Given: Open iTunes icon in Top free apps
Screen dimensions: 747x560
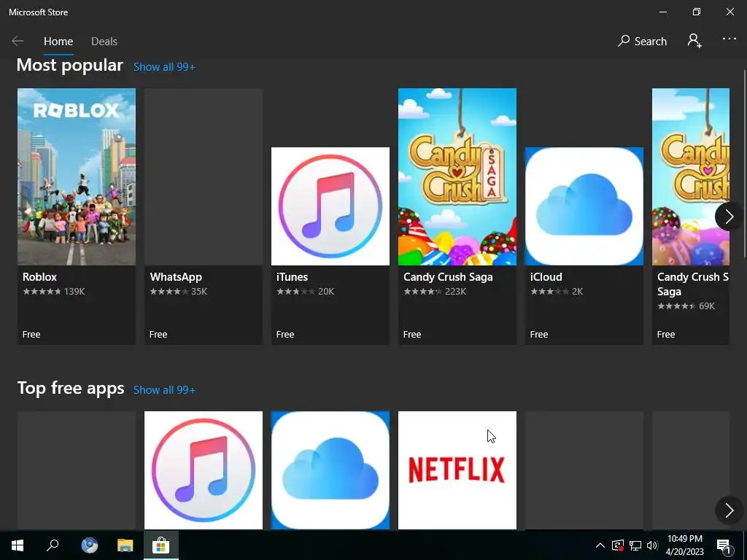Looking at the screenshot, I should 204,470.
